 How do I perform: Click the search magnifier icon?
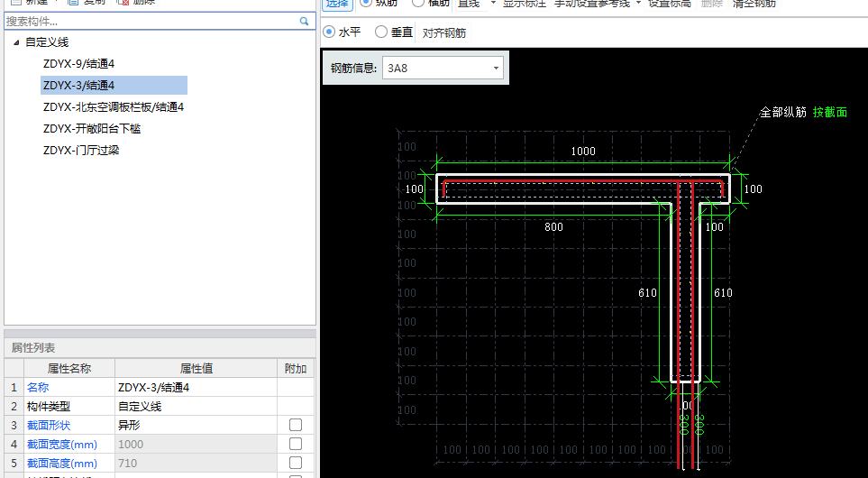(x=304, y=21)
